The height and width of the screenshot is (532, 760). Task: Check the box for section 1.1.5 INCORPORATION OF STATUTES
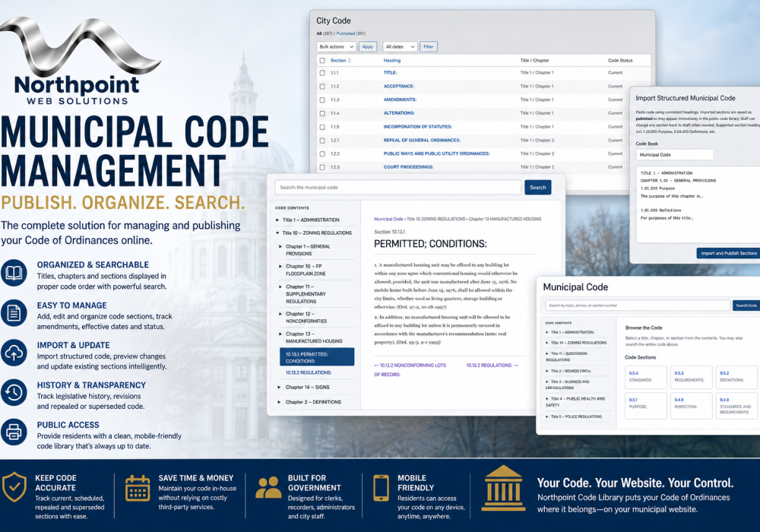point(322,127)
